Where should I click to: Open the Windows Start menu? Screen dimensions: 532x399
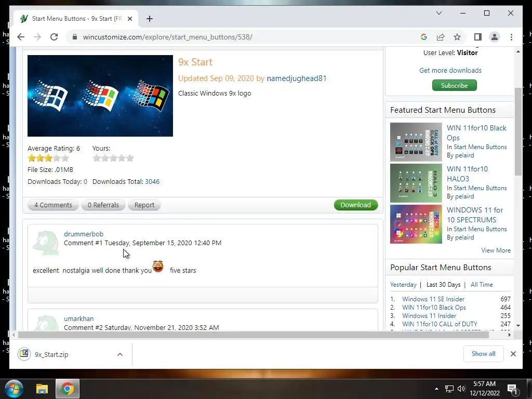(x=14, y=389)
